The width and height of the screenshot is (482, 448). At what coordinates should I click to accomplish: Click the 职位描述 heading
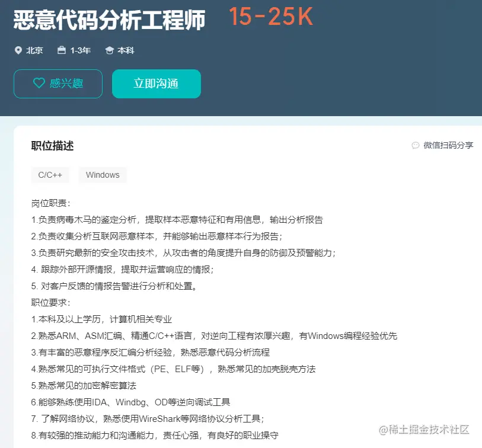(x=53, y=146)
